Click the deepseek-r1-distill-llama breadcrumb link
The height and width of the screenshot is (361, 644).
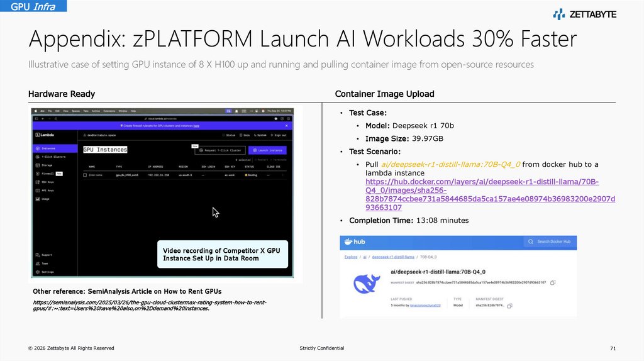point(393,257)
